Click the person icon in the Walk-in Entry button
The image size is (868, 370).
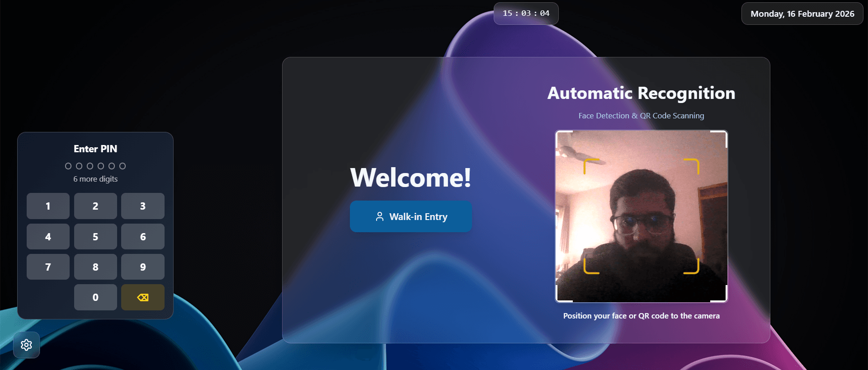pos(380,217)
